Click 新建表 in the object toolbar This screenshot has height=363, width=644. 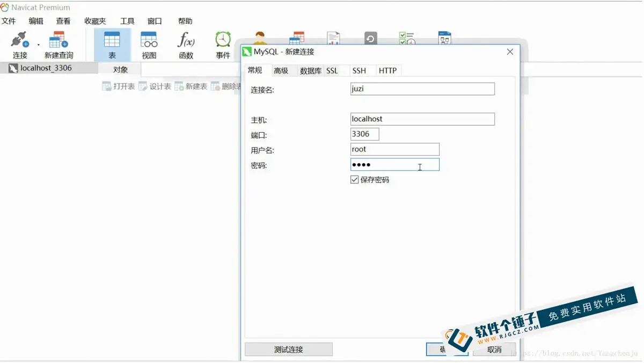point(191,86)
